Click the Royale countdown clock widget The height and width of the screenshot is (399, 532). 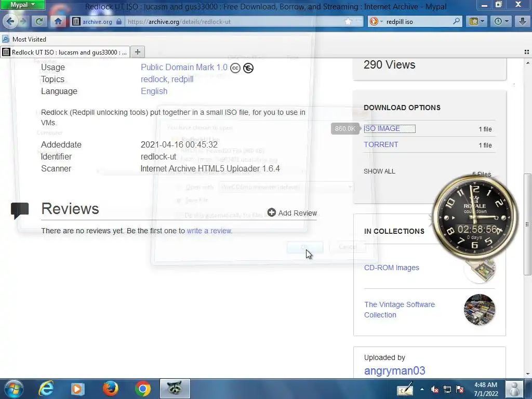click(475, 217)
